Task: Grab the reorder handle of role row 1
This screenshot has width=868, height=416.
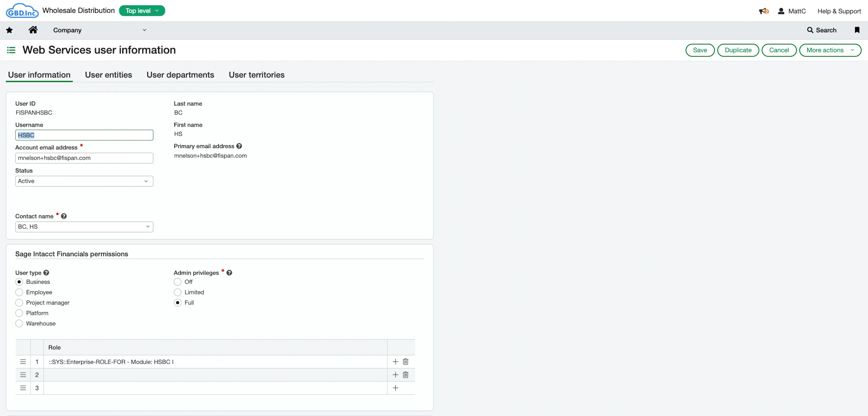Action: tap(23, 362)
